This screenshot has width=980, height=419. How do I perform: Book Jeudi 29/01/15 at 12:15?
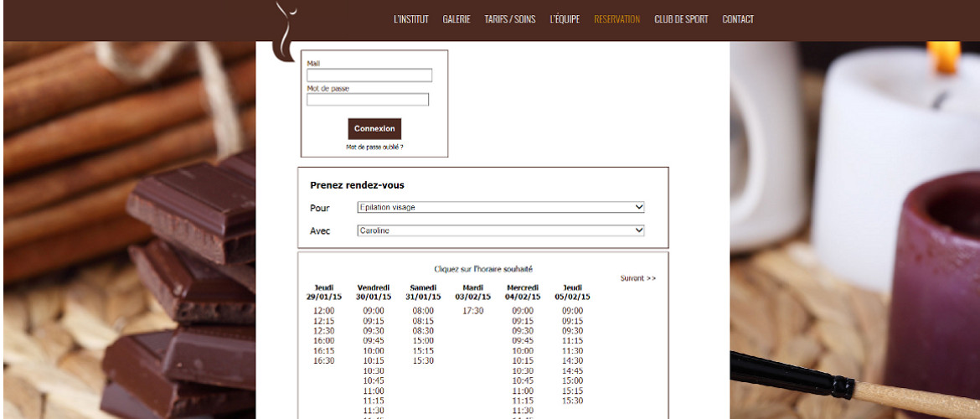324,321
